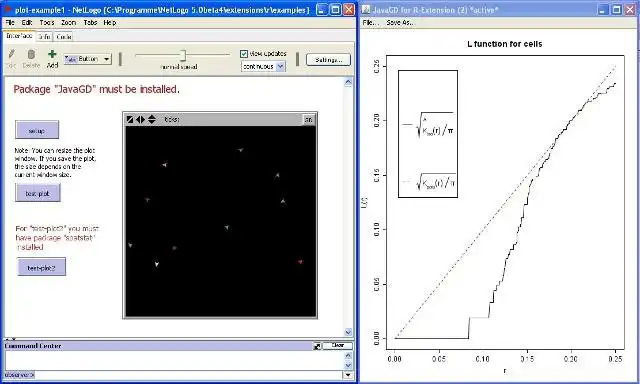This screenshot has height=384, width=640.
Task: Switch to the Info tab
Action: point(44,37)
